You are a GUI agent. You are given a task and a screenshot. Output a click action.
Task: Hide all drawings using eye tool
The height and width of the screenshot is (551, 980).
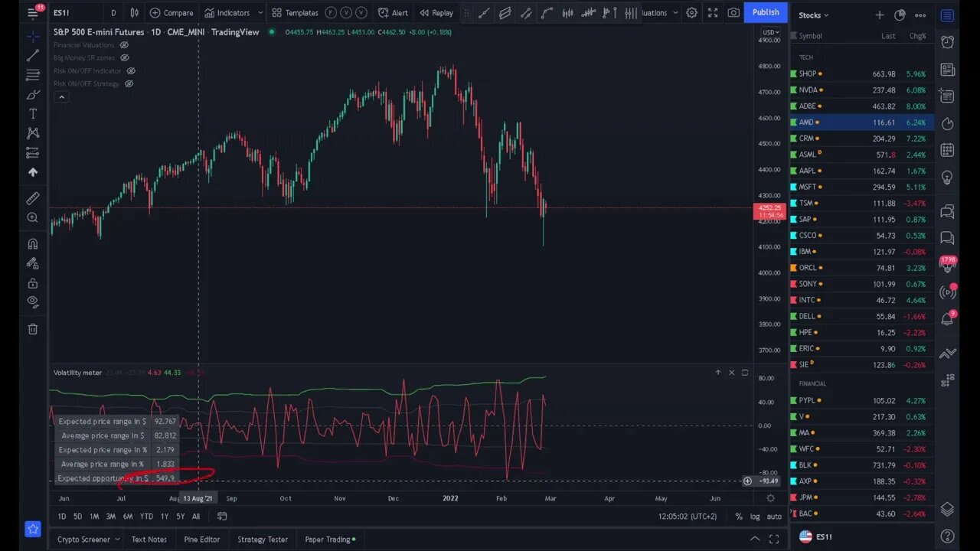pos(32,302)
